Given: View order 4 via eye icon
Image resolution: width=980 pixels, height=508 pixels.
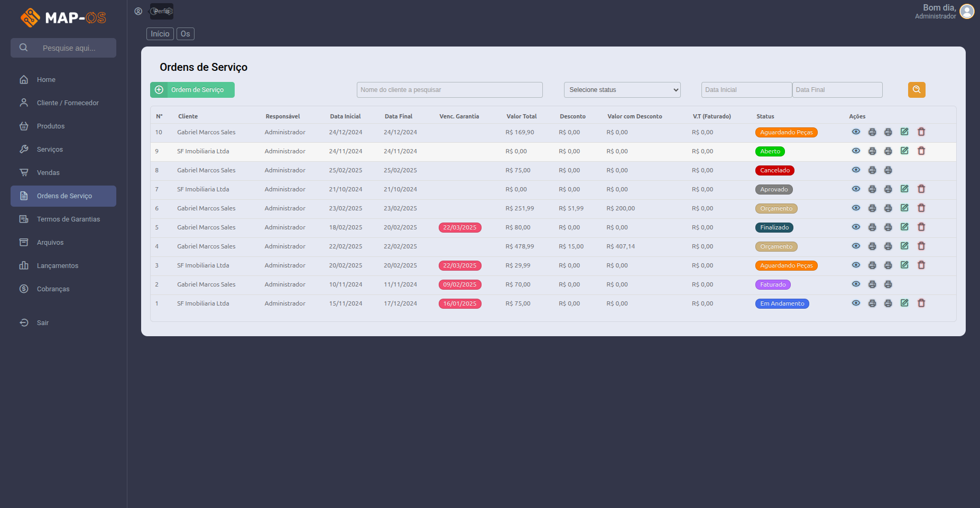Looking at the screenshot, I should (x=856, y=246).
